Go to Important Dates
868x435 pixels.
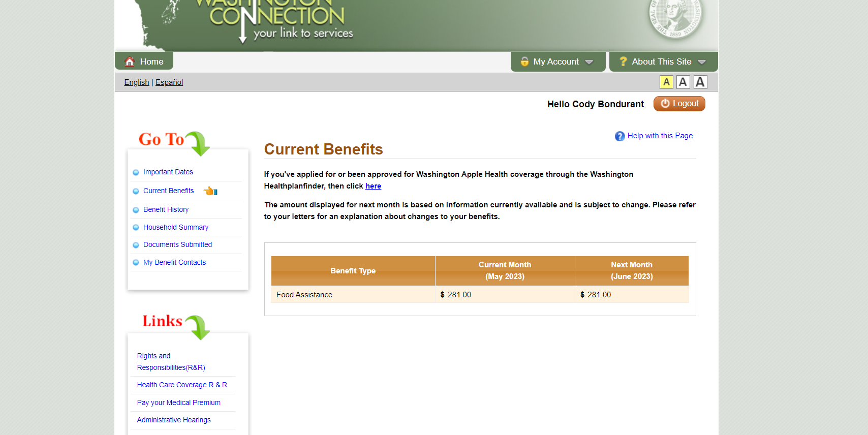(x=168, y=172)
